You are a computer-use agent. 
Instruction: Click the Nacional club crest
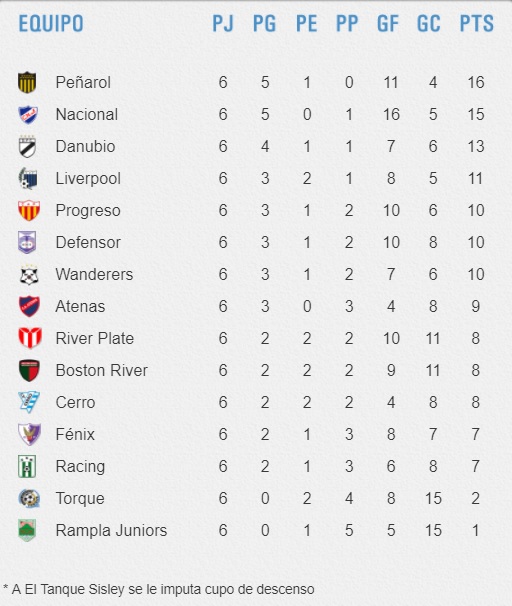(28, 114)
